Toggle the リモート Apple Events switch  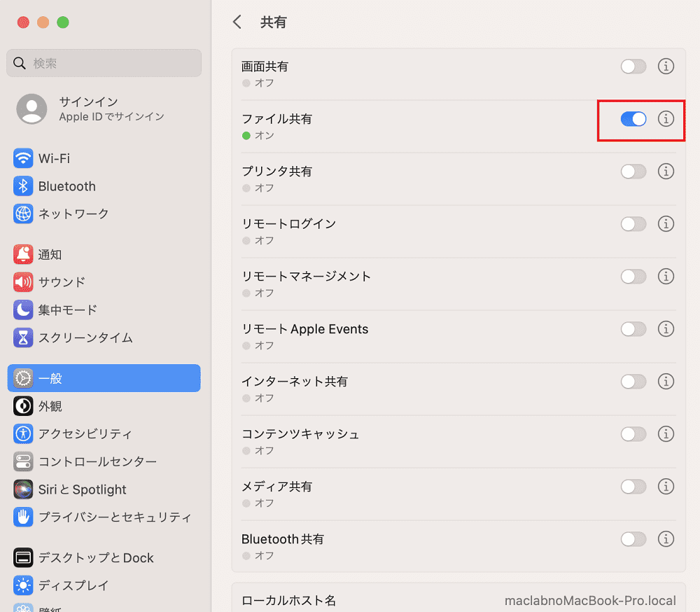click(x=633, y=329)
